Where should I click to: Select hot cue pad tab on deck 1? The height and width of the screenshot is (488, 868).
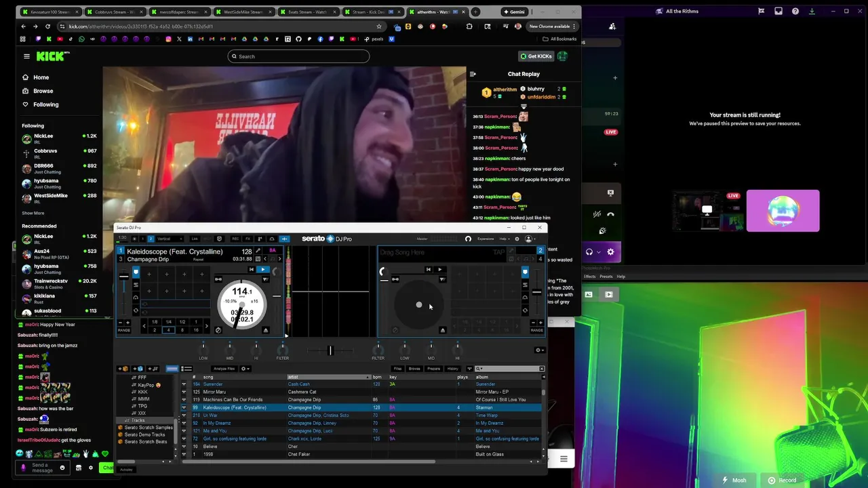click(x=136, y=272)
